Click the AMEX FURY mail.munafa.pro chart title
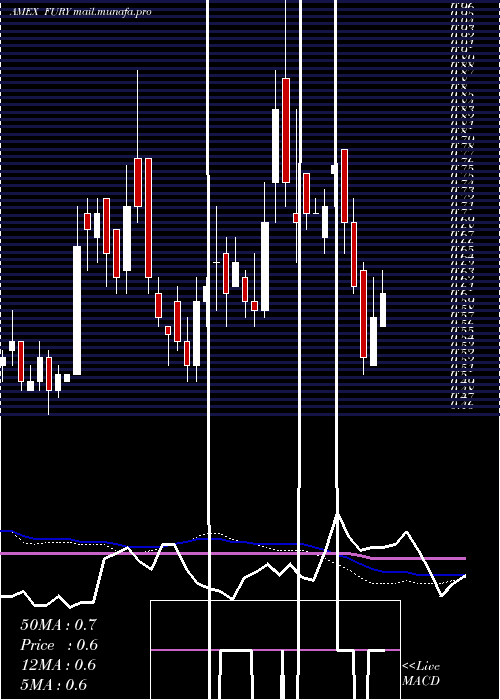The image size is (500, 700). click(81, 12)
